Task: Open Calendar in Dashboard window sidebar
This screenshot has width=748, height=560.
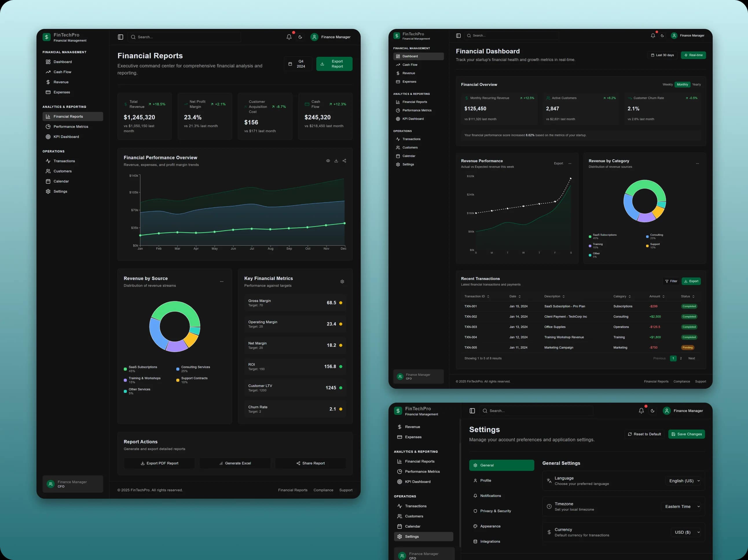Action: tap(419, 156)
